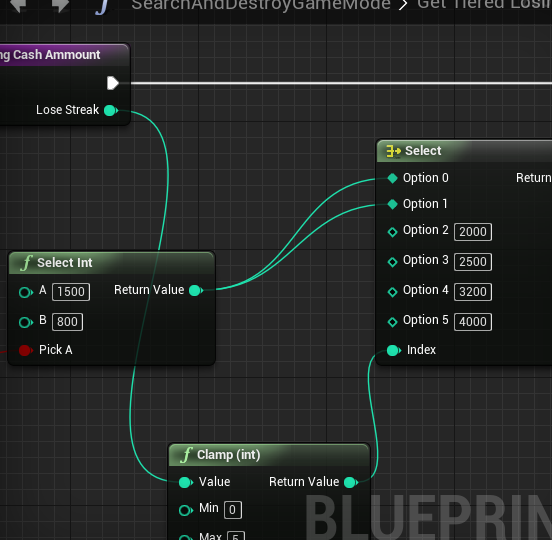Click pin B on Select Int node
The height and width of the screenshot is (540, 552).
(25, 322)
